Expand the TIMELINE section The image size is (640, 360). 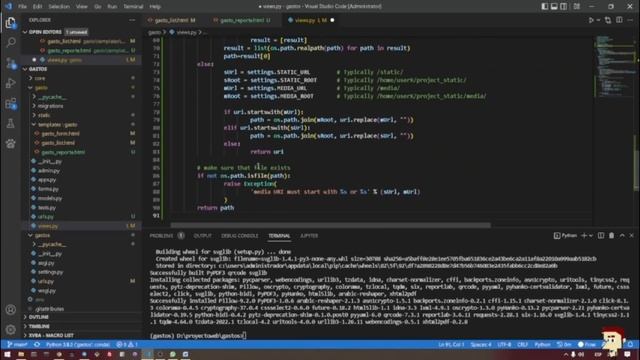pos(39,327)
